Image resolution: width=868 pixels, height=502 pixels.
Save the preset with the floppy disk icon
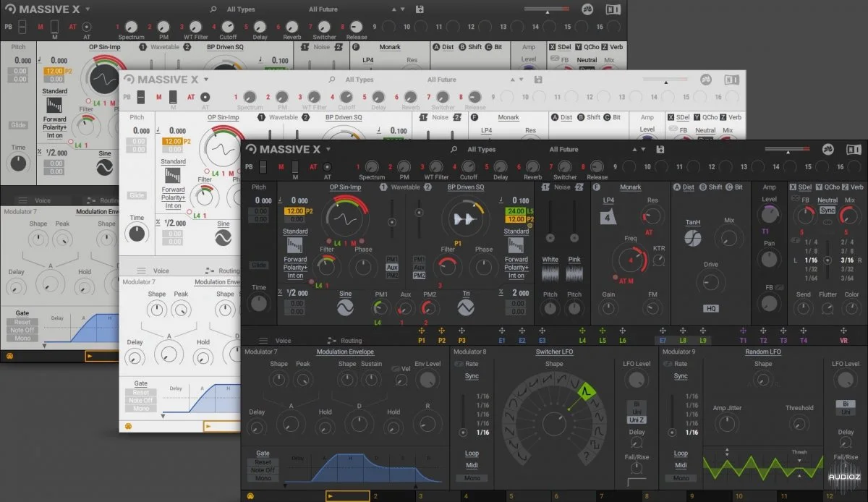click(x=660, y=150)
